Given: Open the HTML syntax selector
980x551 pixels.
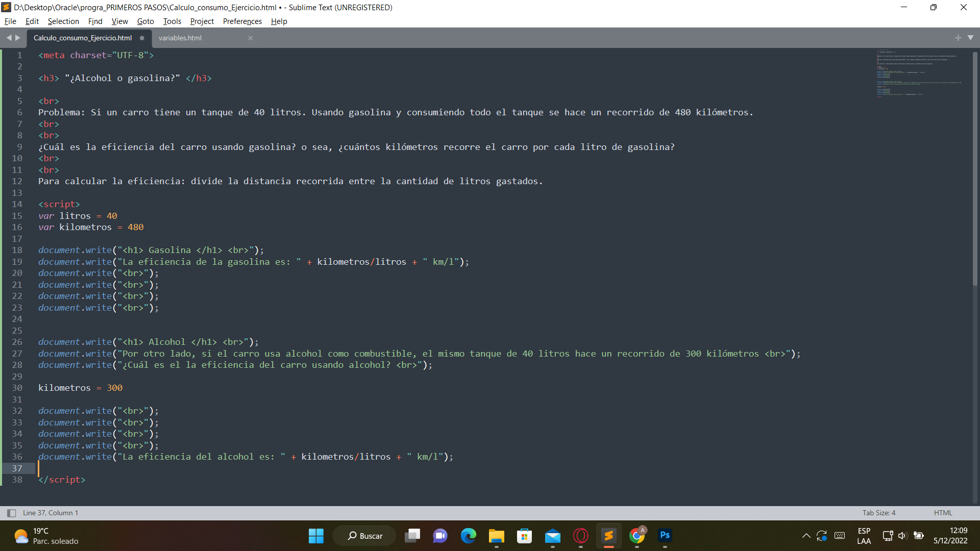Looking at the screenshot, I should click(x=943, y=513).
